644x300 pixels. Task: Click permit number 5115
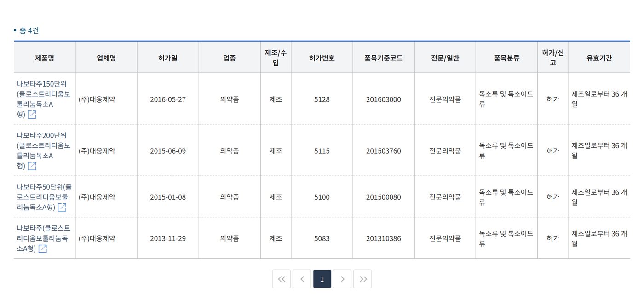[322, 151]
